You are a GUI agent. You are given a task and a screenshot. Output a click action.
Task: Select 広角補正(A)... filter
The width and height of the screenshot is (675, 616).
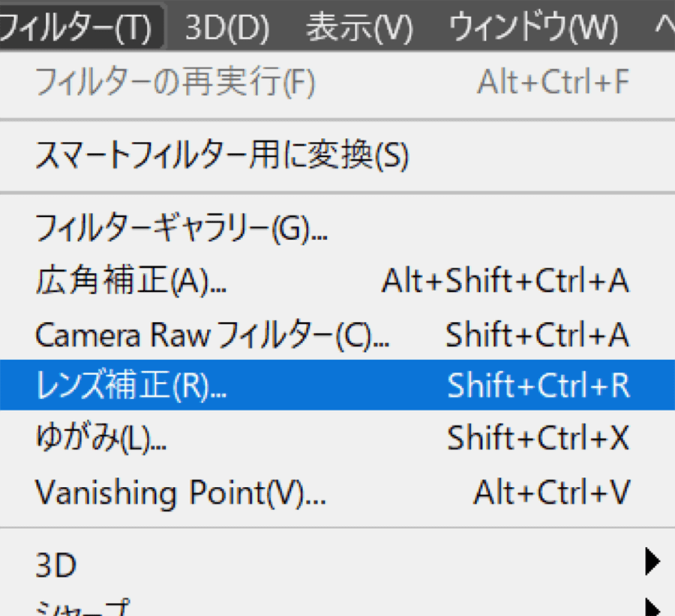337,281
